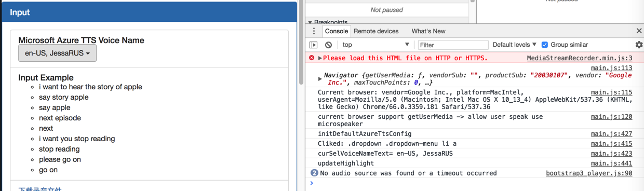Open console settings gear icon
644x191 pixels.
click(639, 45)
